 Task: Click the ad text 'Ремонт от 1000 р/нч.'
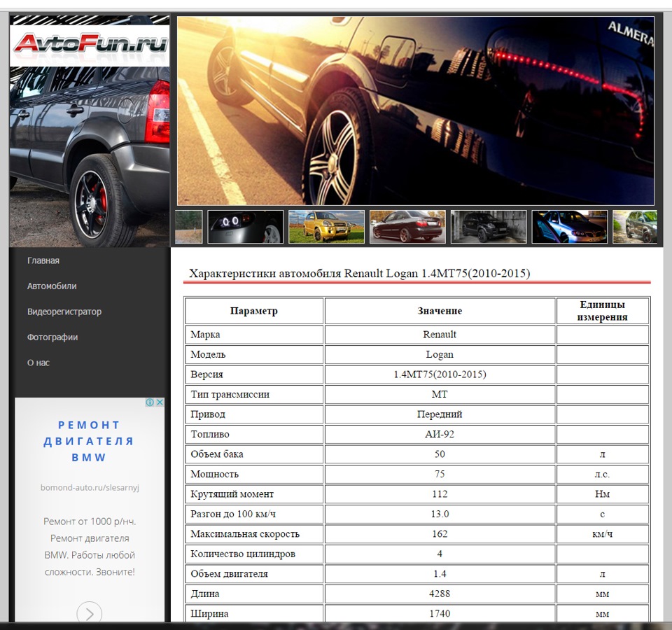pyautogui.click(x=90, y=521)
